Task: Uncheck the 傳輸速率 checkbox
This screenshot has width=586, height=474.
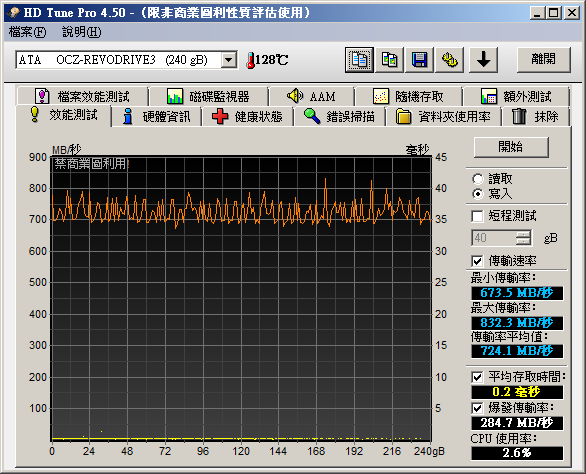Action: click(477, 261)
